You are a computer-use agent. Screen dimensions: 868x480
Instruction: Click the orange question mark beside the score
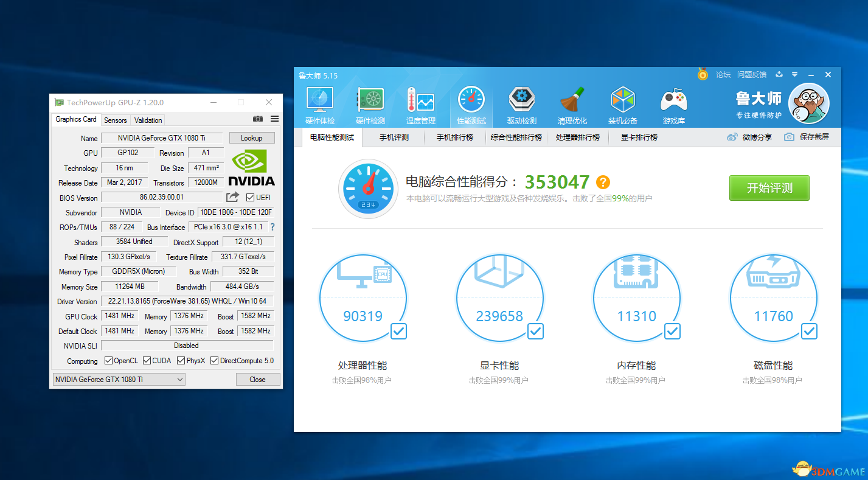click(603, 182)
